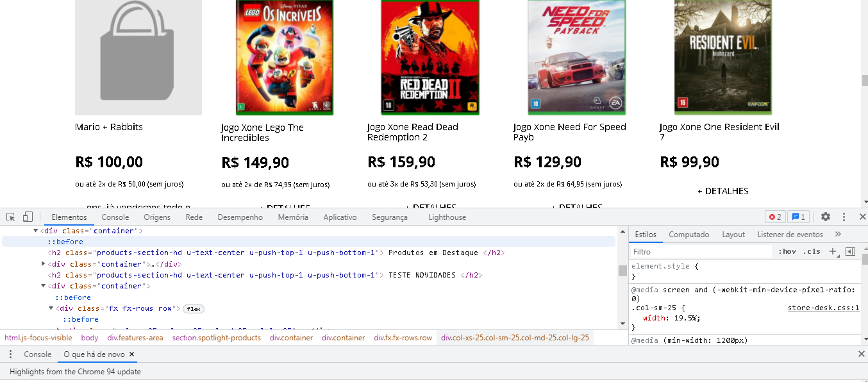
Task: Close the bottom drawer
Action: point(862,354)
